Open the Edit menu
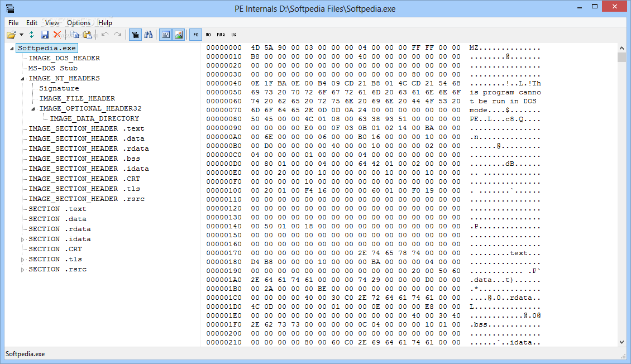Image resolution: width=631 pixels, height=364 pixels. (32, 23)
